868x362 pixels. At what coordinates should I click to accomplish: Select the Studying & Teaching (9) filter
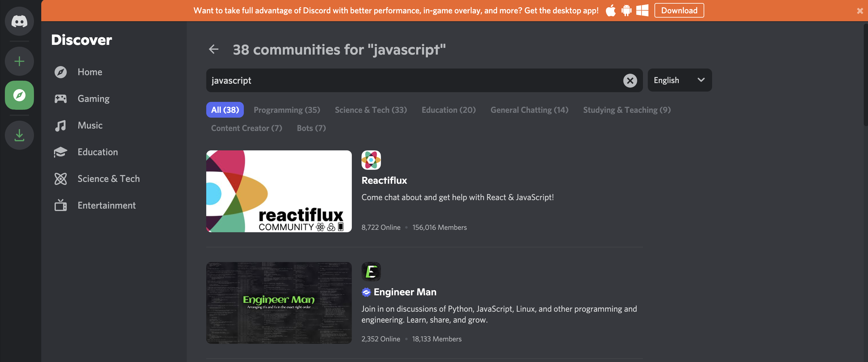pos(627,109)
